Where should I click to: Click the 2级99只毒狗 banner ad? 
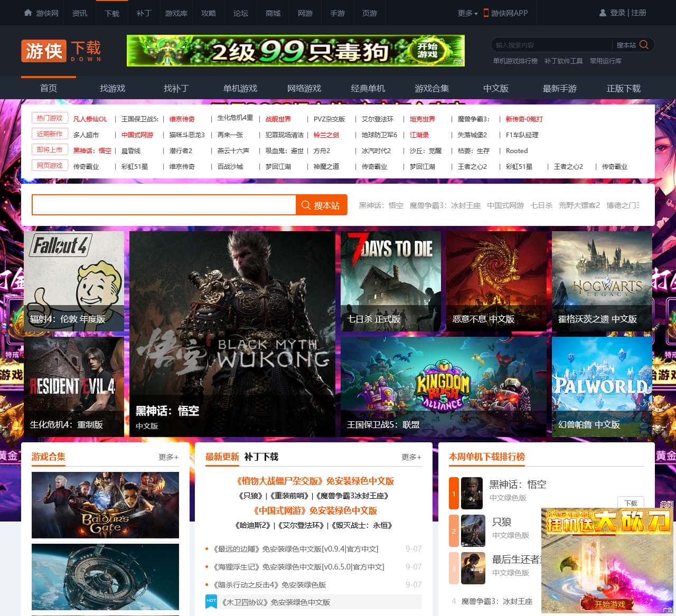296,51
